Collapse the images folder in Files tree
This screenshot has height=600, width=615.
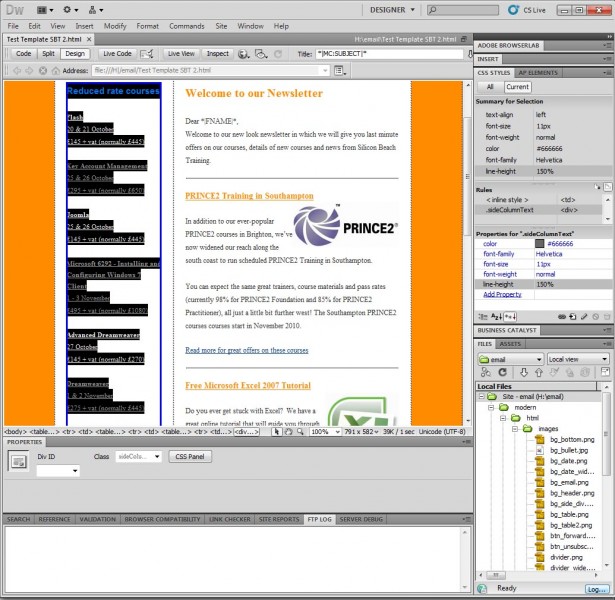517,429
